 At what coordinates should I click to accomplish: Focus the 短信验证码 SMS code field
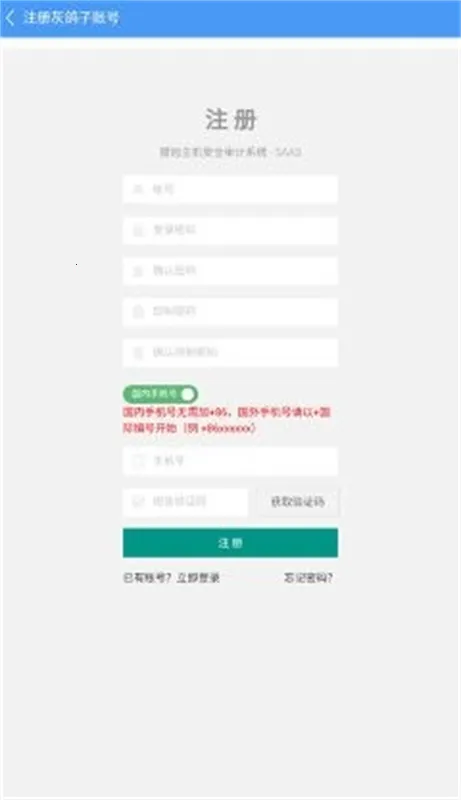point(185,502)
